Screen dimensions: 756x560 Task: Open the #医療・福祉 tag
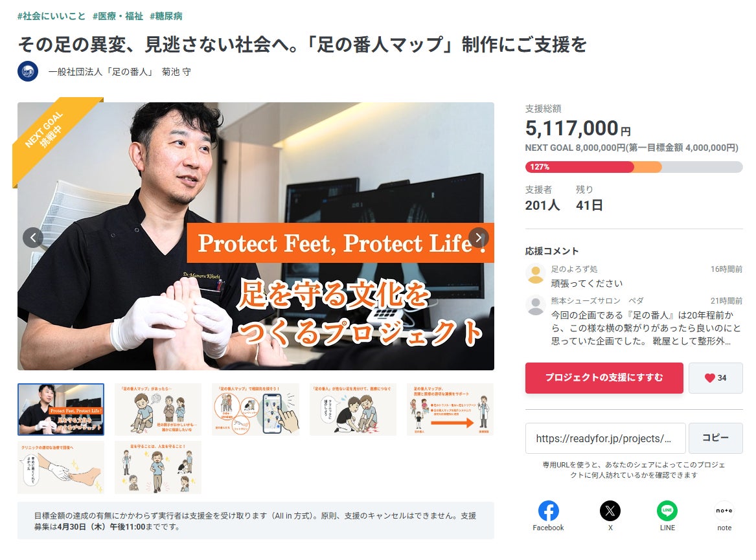click(x=118, y=16)
